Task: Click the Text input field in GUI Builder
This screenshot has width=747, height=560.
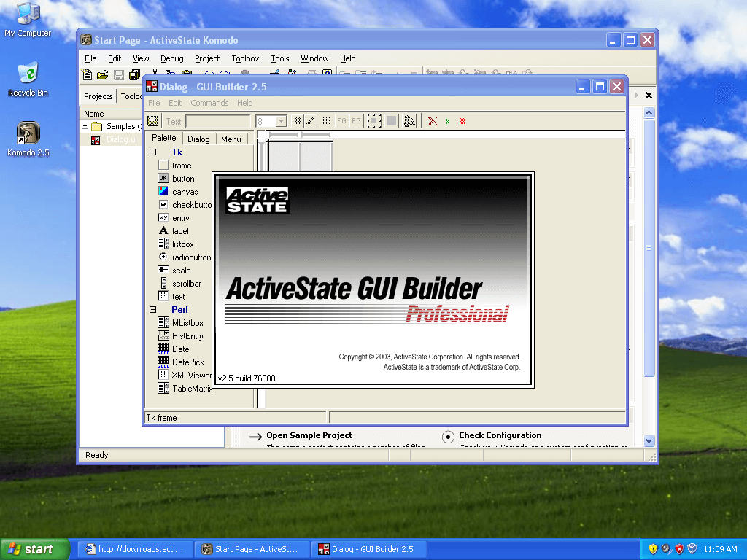Action: 217,122
